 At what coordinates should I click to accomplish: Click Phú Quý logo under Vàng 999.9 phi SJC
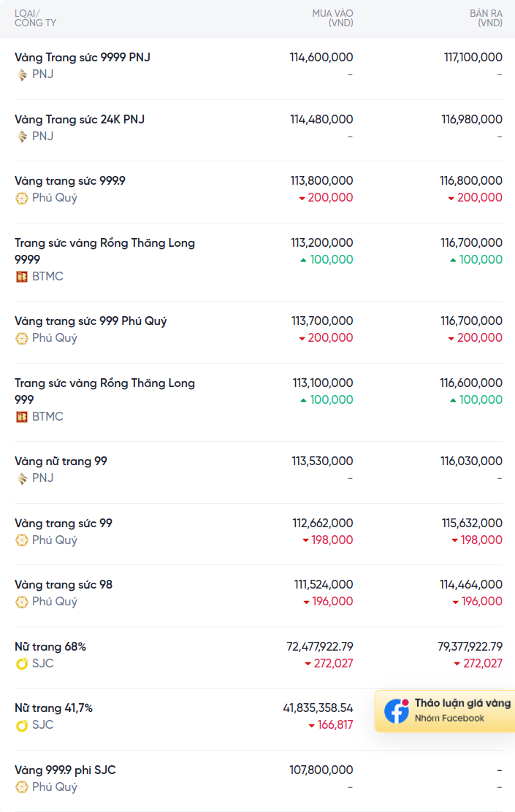tap(22, 788)
